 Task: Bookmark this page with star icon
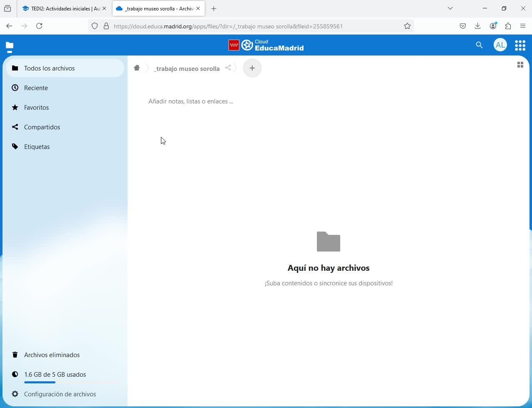407,26
